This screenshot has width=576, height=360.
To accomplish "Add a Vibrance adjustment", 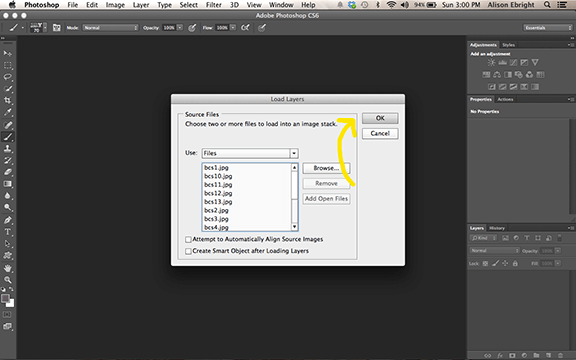I will pyautogui.click(x=535, y=62).
